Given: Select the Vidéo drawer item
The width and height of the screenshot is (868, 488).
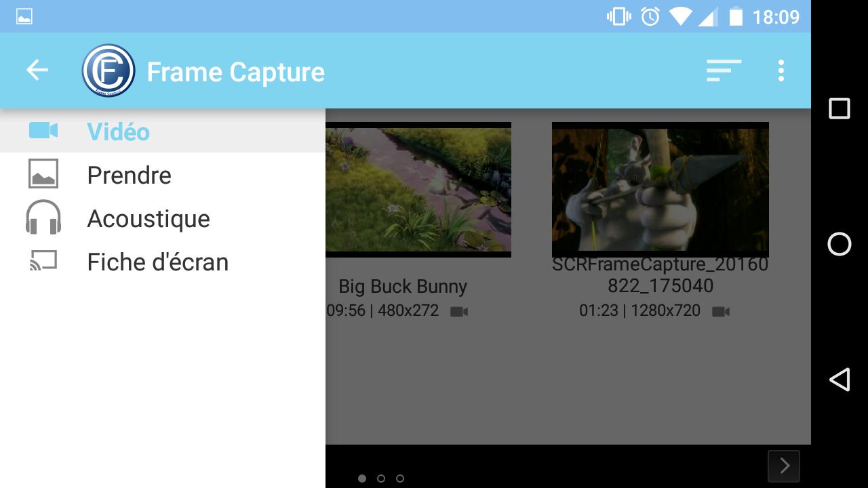Looking at the screenshot, I should [x=163, y=131].
